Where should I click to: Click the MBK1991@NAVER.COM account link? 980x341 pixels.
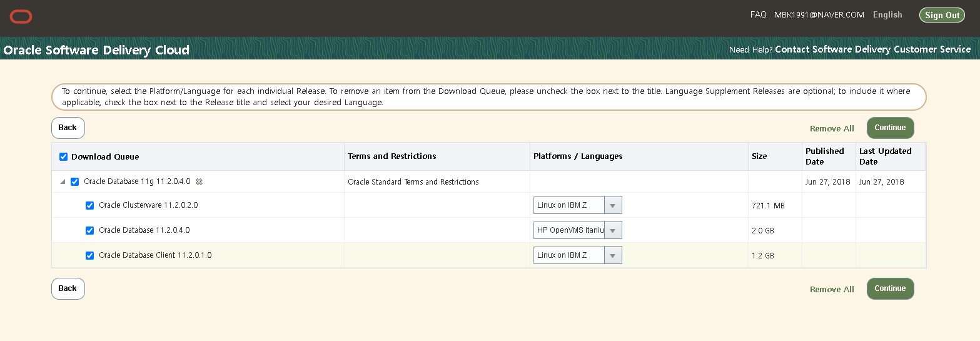[820, 14]
